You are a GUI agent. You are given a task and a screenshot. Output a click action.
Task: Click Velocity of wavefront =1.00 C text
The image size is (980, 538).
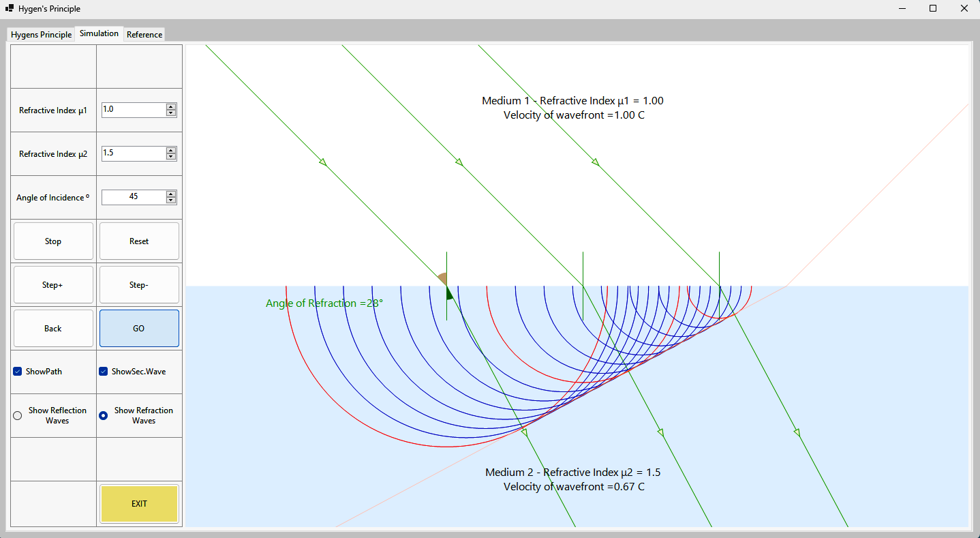[x=574, y=115]
